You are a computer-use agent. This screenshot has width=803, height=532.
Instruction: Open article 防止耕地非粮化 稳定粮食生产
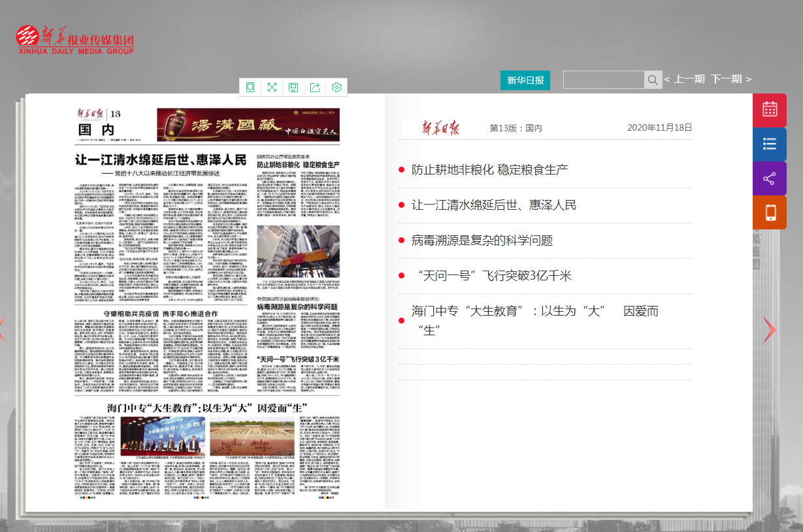[489, 170]
